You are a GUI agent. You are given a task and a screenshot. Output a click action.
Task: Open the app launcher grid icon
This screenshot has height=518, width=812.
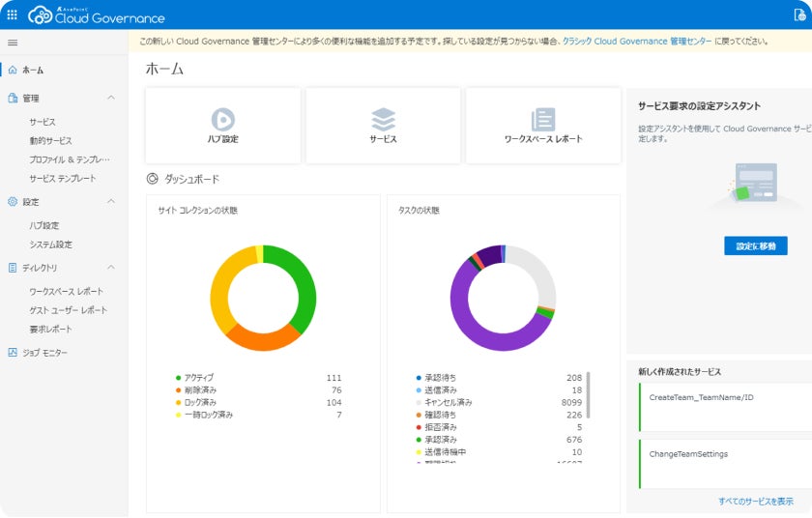[x=13, y=14]
